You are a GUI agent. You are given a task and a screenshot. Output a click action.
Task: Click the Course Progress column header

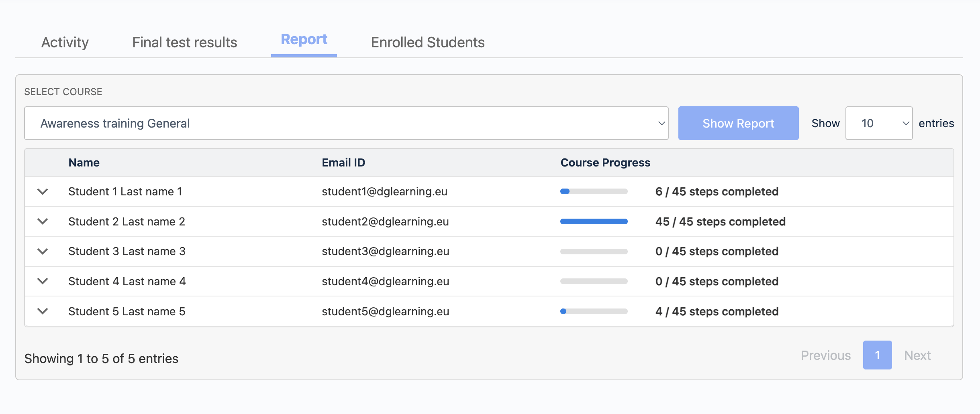point(605,162)
